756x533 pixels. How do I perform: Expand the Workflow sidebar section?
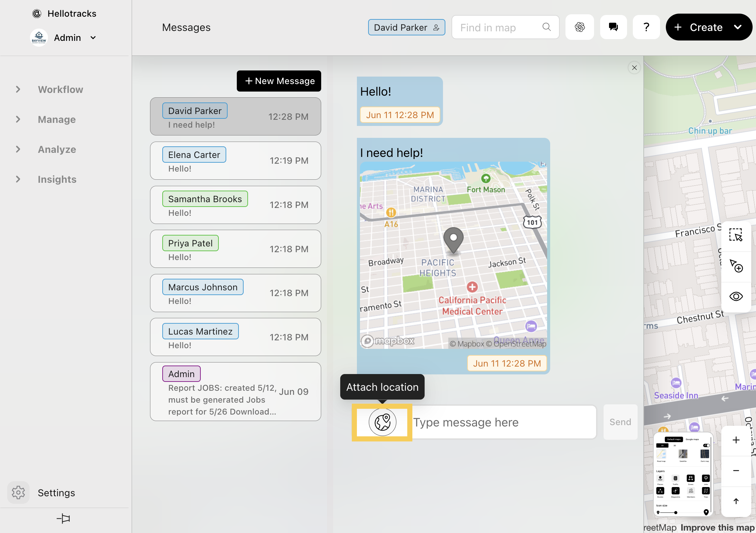[18, 90]
